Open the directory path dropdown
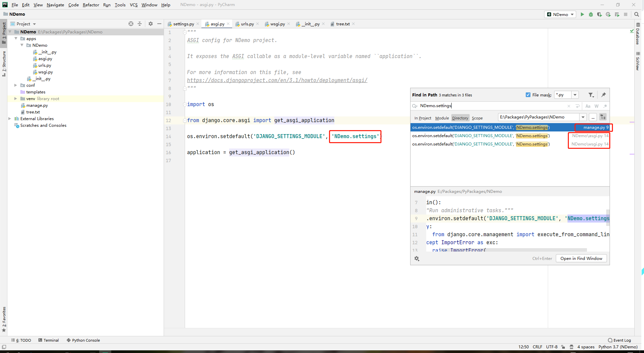Viewport: 644px width, 353px height. [x=583, y=117]
